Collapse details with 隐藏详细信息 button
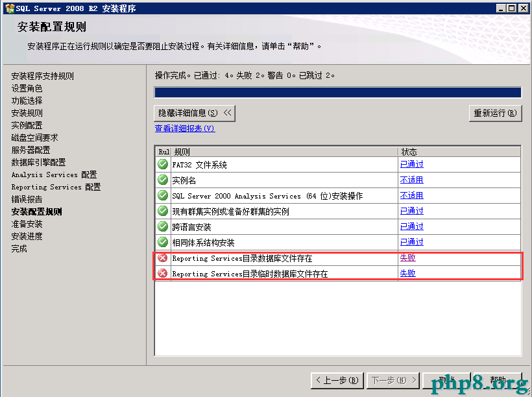Image resolution: width=532 pixels, height=397 pixels. tap(195, 113)
